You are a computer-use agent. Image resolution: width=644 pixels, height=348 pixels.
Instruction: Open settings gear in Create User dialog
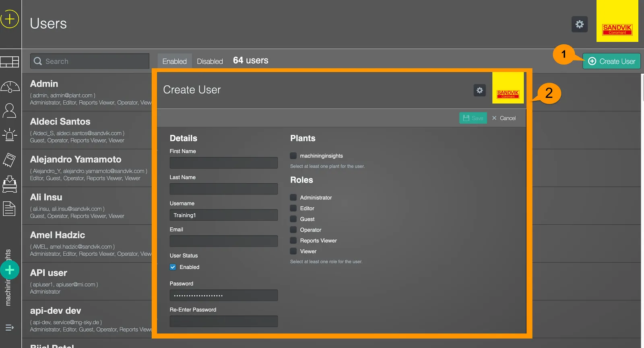[x=479, y=90]
